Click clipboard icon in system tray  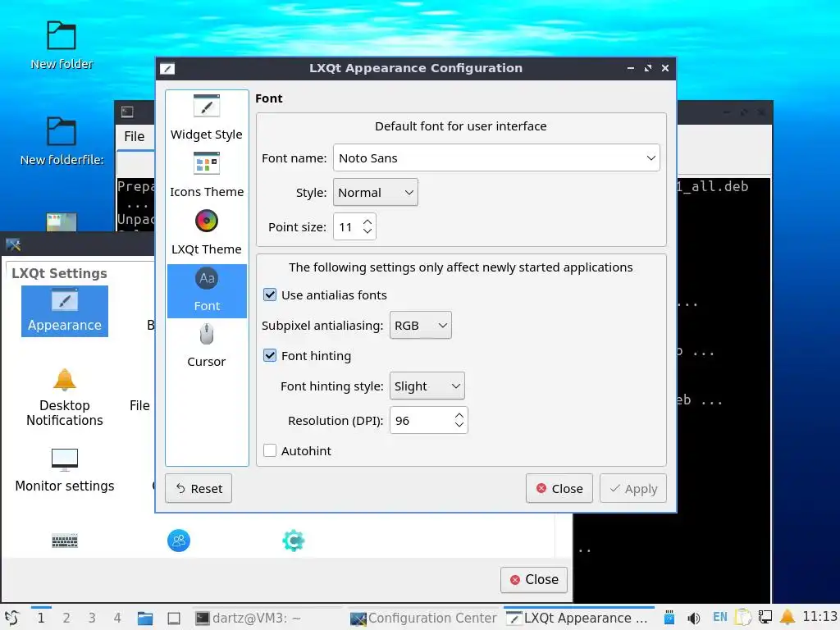tap(743, 618)
